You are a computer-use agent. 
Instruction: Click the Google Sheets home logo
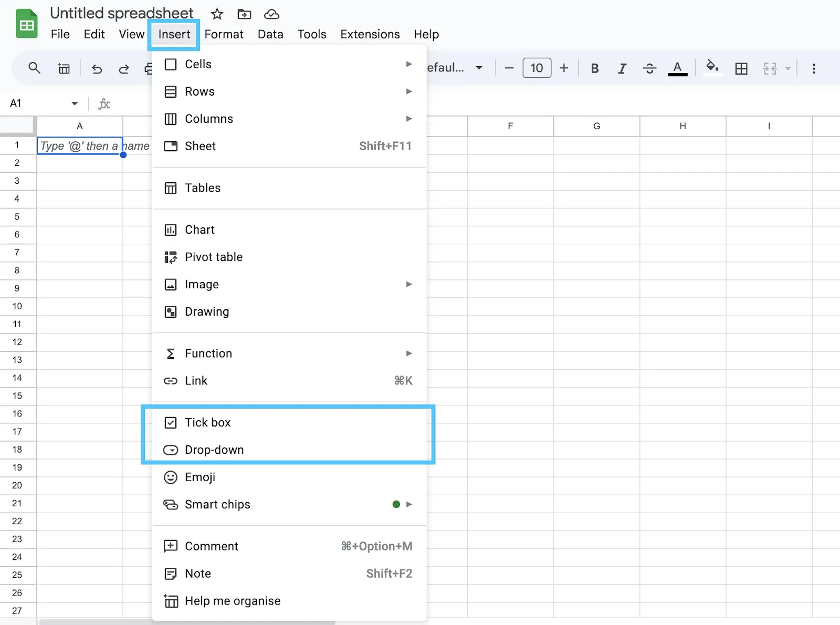[x=27, y=24]
